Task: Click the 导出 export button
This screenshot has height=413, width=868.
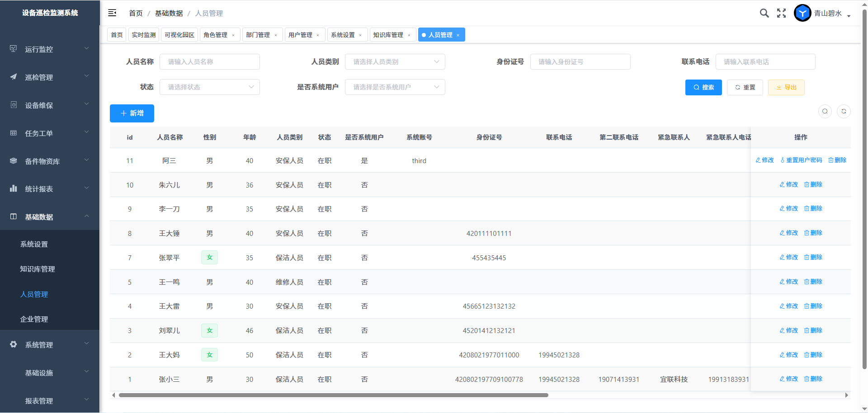Action: click(786, 88)
